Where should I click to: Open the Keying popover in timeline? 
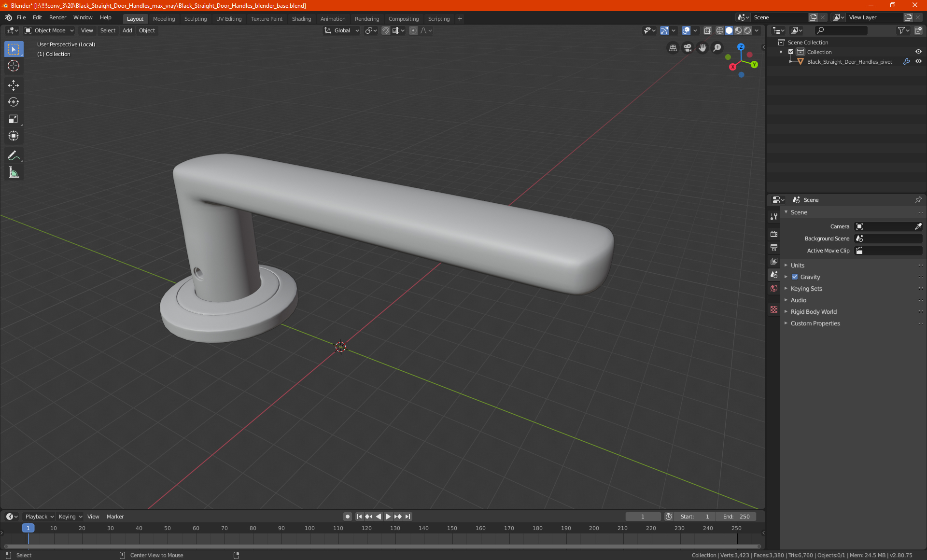click(70, 517)
